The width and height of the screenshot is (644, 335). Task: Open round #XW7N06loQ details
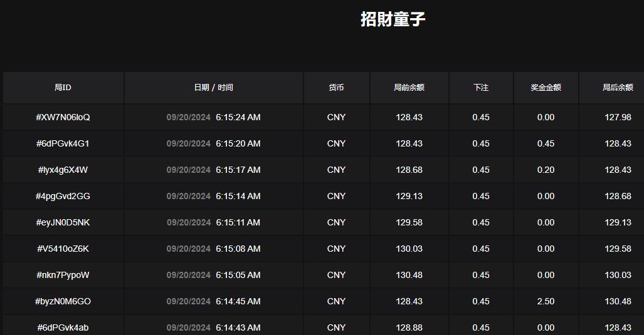63,117
